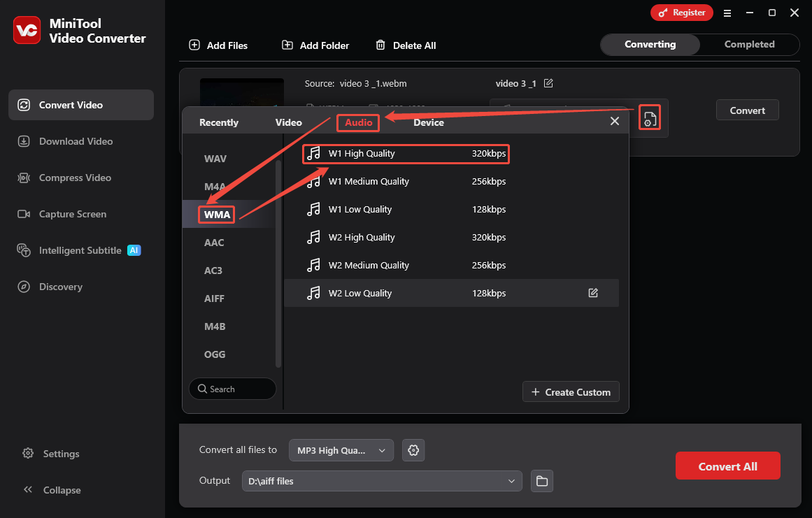Open conversion settings with the gear icon
The height and width of the screenshot is (518, 812).
[413, 450]
